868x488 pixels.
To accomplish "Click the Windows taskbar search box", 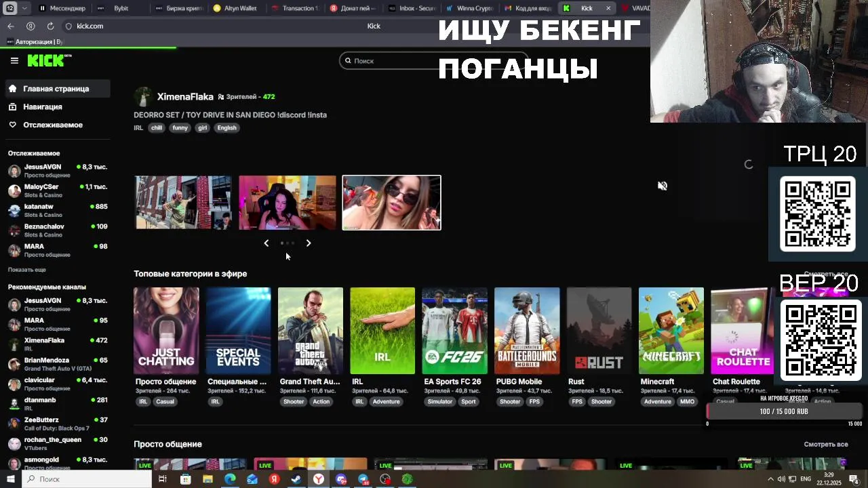I will point(87,479).
